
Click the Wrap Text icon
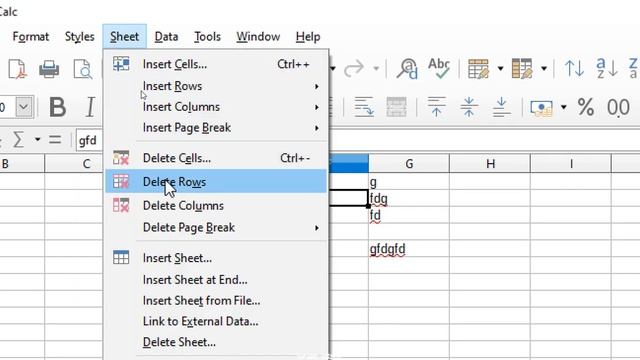[364, 107]
